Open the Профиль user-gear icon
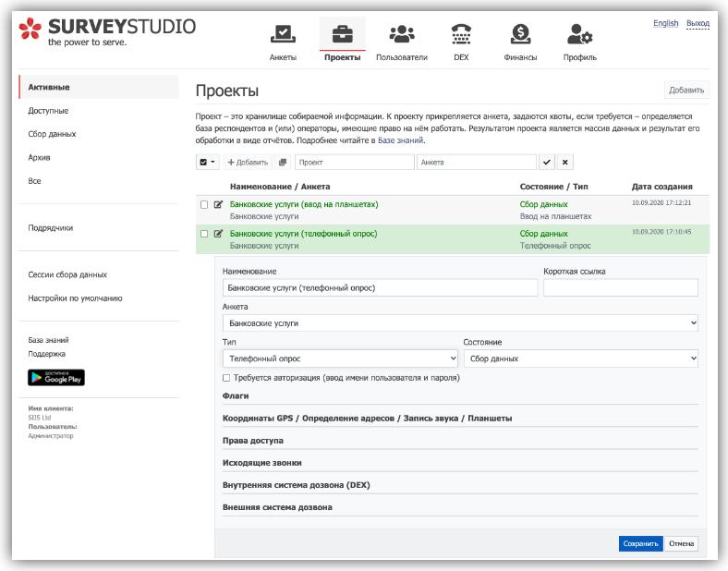This screenshot has height=571, width=728. pos(579,34)
